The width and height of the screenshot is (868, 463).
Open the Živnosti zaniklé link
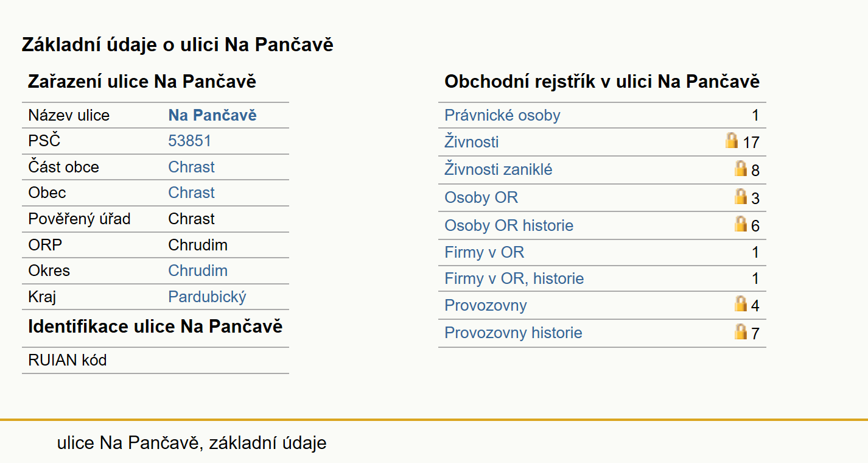point(499,169)
